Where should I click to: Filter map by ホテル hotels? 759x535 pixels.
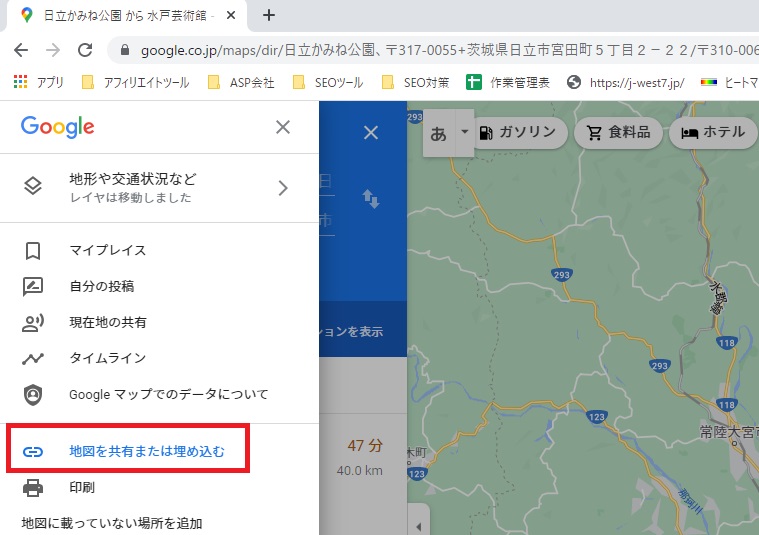[x=713, y=132]
